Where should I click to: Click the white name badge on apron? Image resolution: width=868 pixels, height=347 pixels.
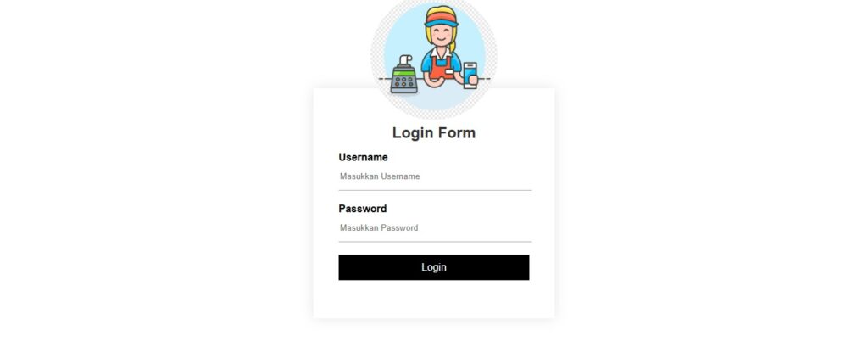pos(449,71)
